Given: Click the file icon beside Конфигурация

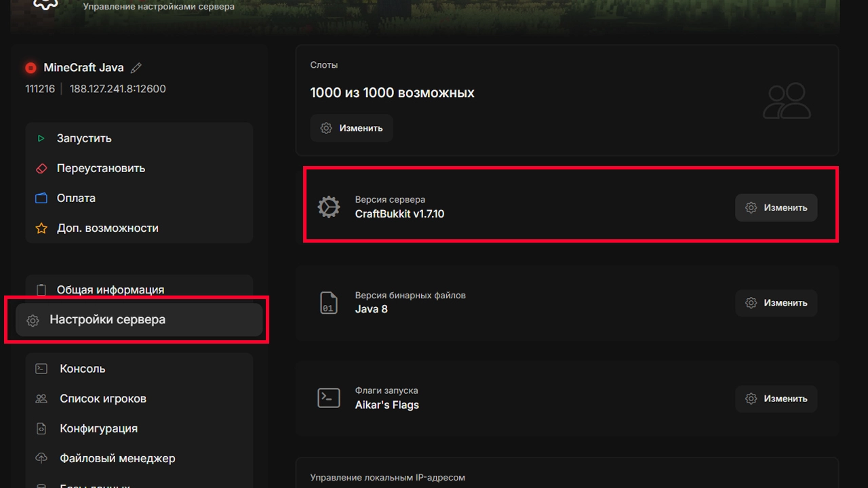Looking at the screenshot, I should coord(41,428).
